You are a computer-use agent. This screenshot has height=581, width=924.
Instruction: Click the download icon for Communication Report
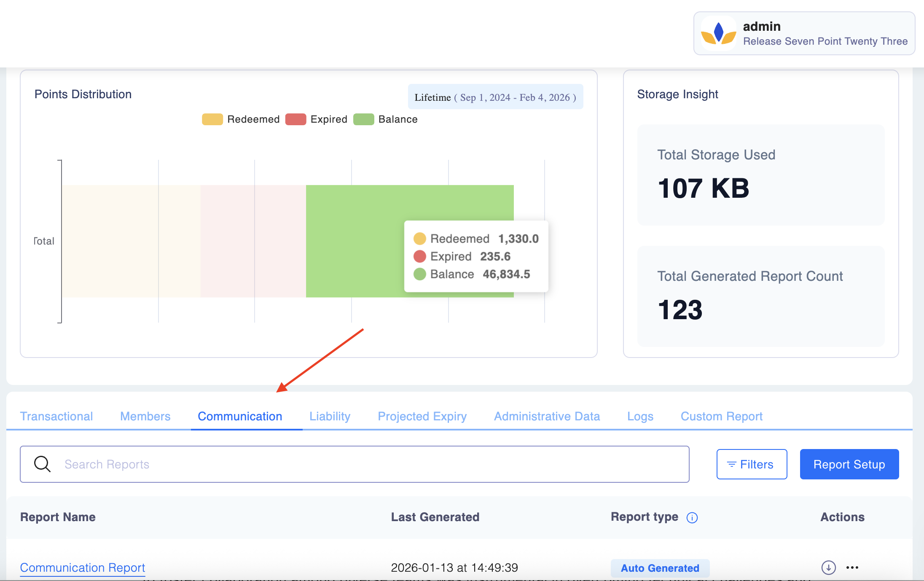(x=828, y=568)
